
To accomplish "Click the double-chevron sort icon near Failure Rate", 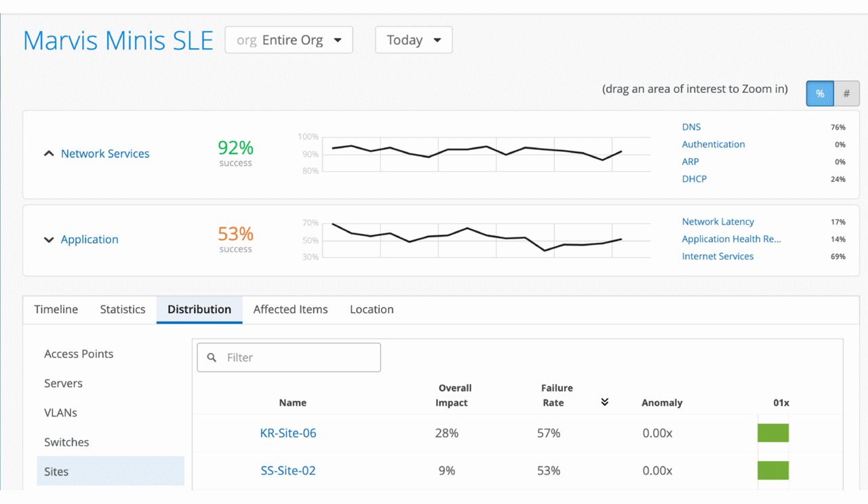I will tap(604, 402).
